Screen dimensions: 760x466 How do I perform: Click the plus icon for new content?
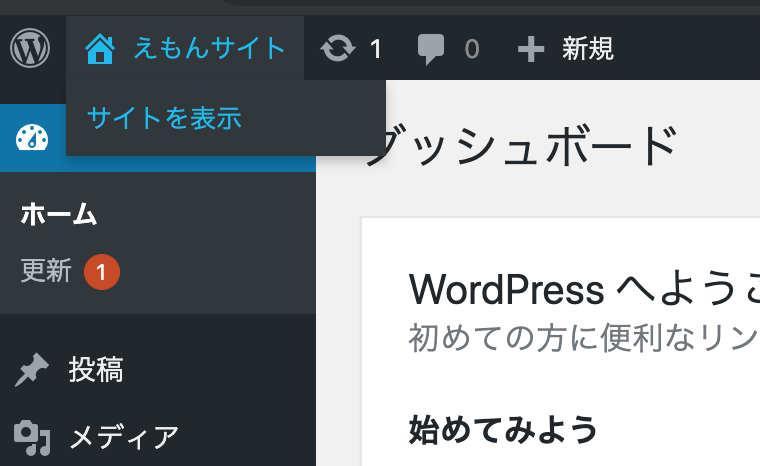531,49
